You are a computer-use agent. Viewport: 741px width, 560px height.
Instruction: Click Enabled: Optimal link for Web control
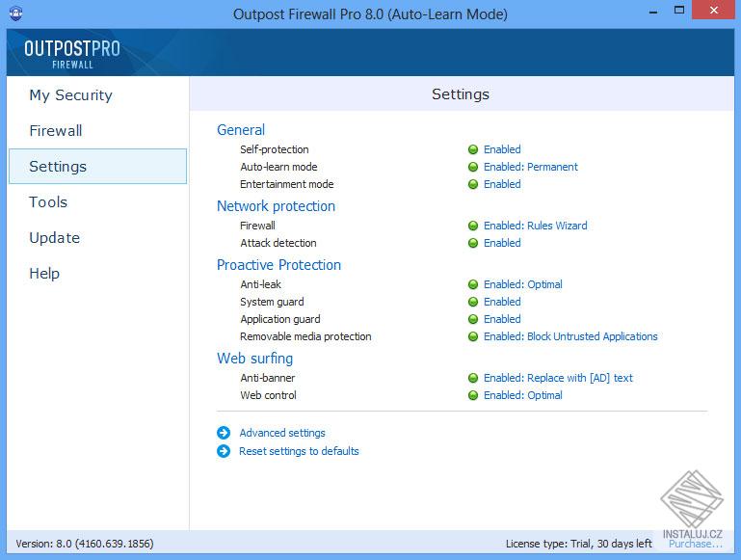[x=522, y=395]
